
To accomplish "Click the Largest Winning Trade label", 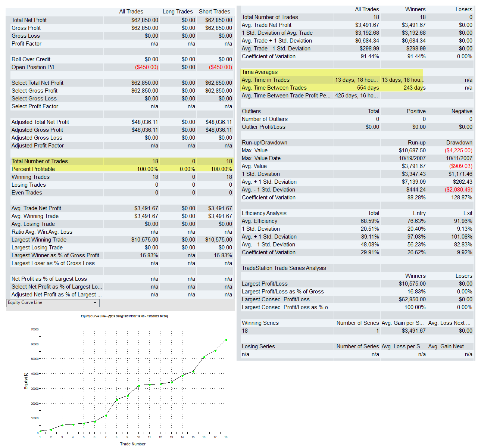I will pos(39,240).
